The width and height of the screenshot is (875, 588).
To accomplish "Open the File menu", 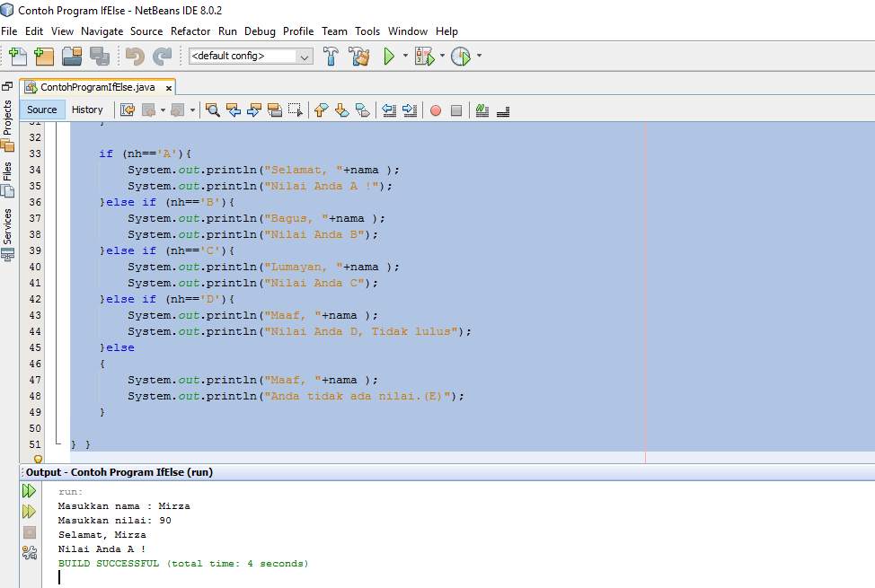I will tap(9, 31).
